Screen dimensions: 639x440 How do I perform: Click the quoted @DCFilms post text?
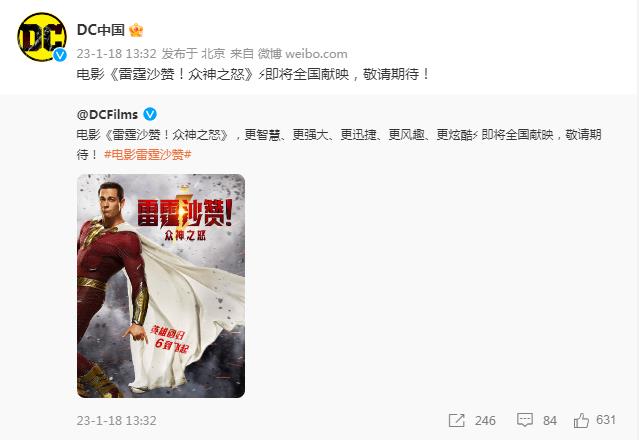click(339, 144)
